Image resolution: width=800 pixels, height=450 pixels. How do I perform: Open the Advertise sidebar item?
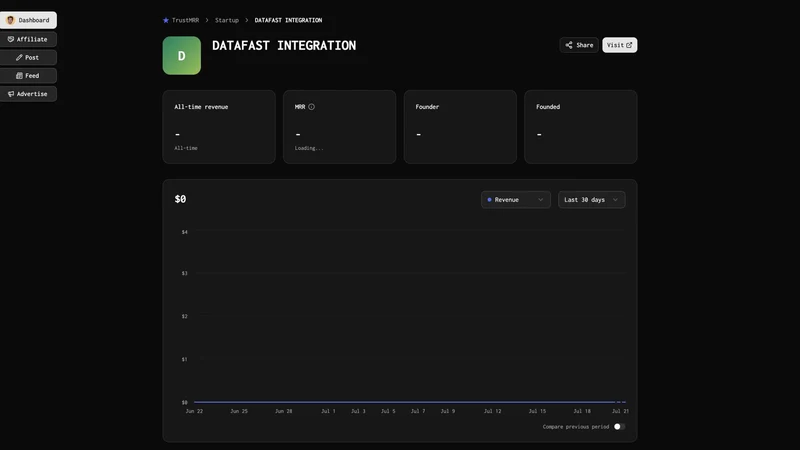28,94
